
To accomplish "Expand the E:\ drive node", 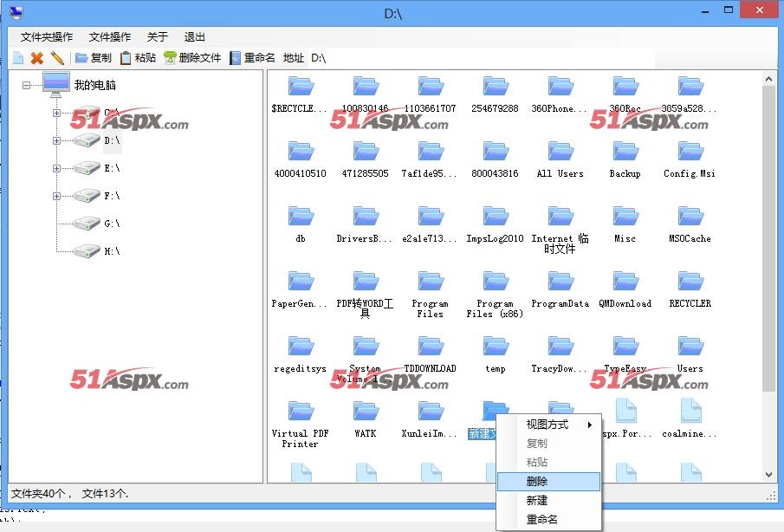I will coord(56,168).
